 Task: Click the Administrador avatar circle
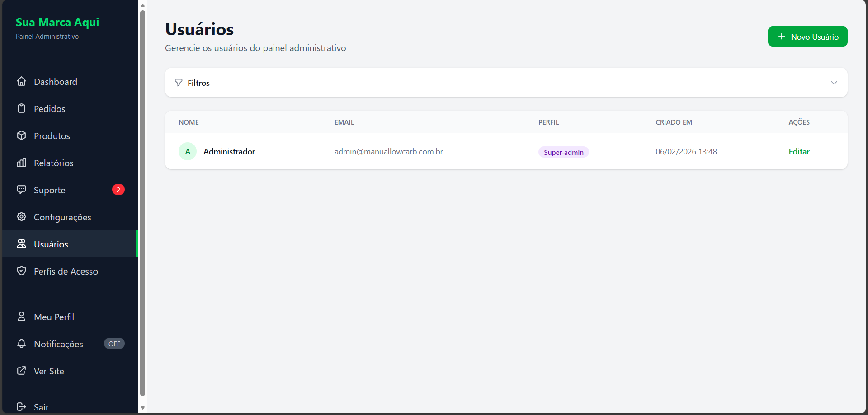coord(188,152)
